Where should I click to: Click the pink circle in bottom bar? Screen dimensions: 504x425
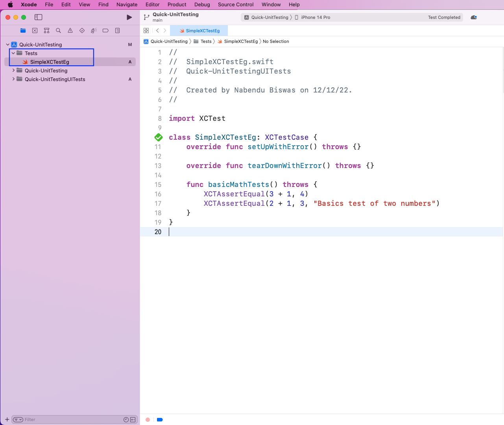point(148,420)
